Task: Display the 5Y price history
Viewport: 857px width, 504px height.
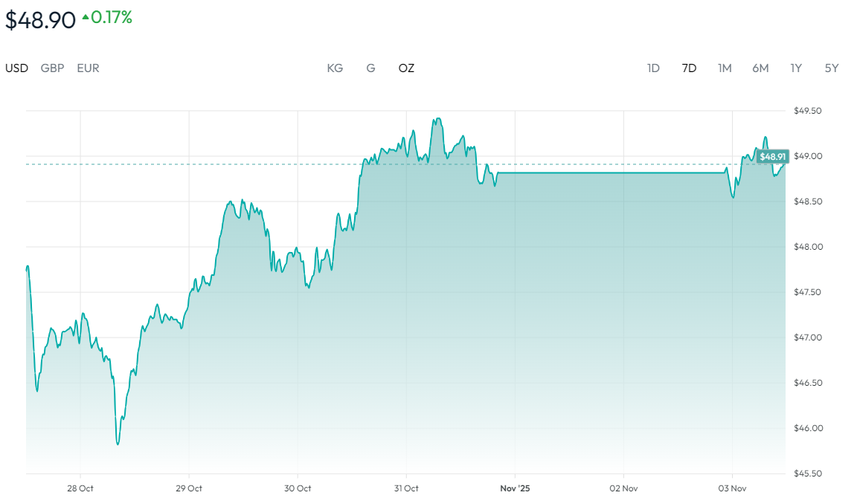Action: (x=832, y=68)
